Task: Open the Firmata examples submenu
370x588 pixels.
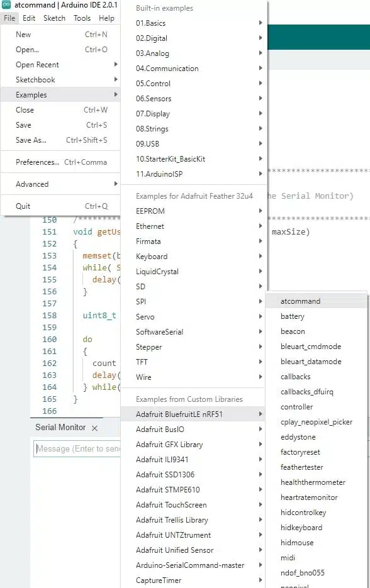Action: [x=194, y=241]
